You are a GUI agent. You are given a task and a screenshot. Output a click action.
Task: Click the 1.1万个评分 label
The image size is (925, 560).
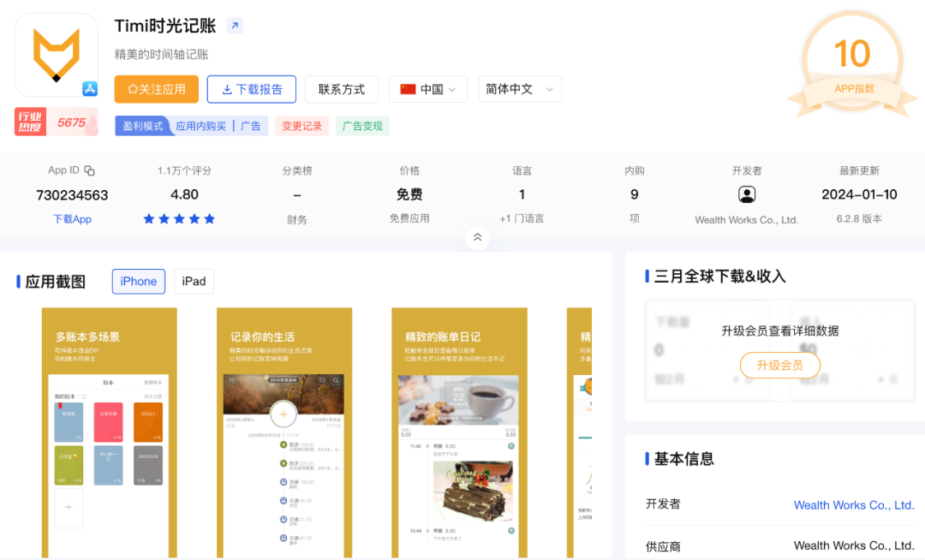184,170
